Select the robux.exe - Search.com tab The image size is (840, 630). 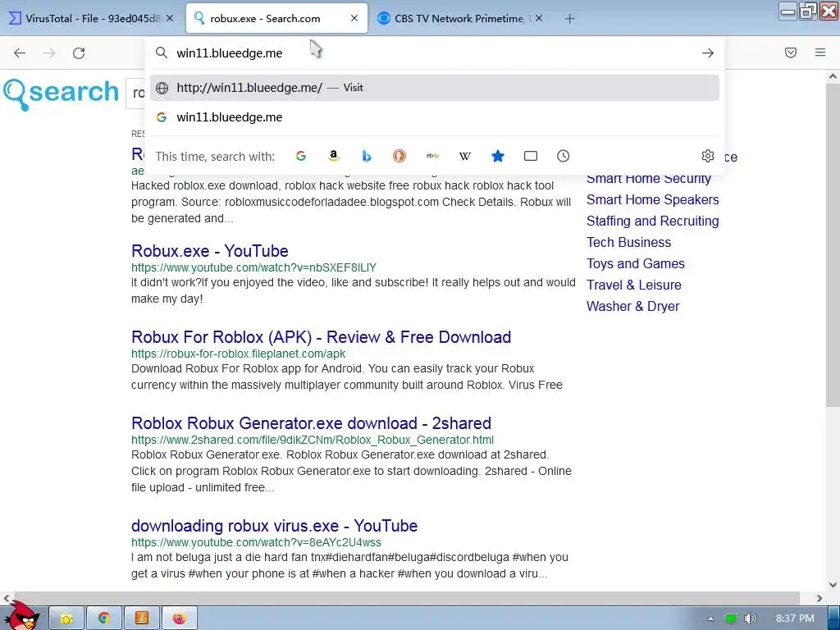tap(276, 18)
